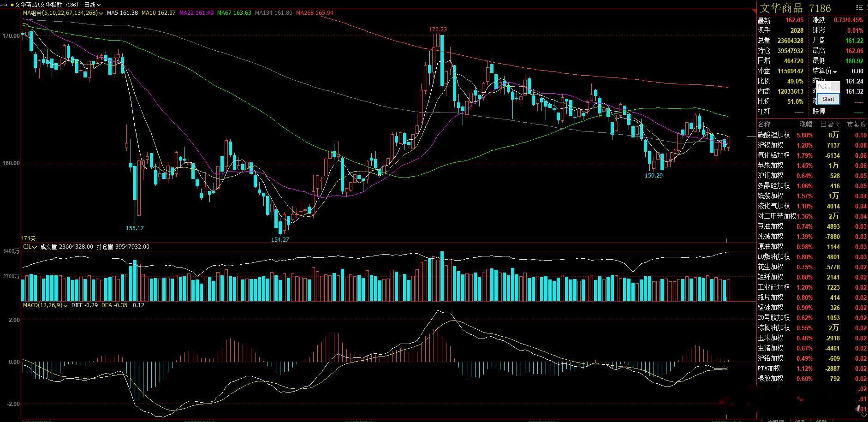The height and width of the screenshot is (422, 868).
Task: Switch to the 贡献度 tab below the list
Action: [776, 421]
